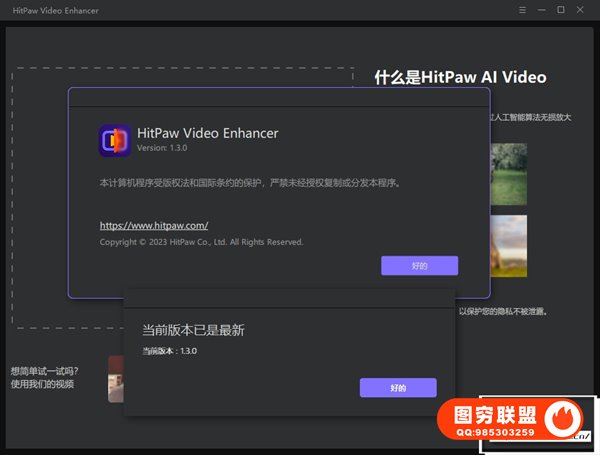This screenshot has width=600, height=455.
Task: Click the Version: 1.3.0 text in About
Action: tap(162, 148)
